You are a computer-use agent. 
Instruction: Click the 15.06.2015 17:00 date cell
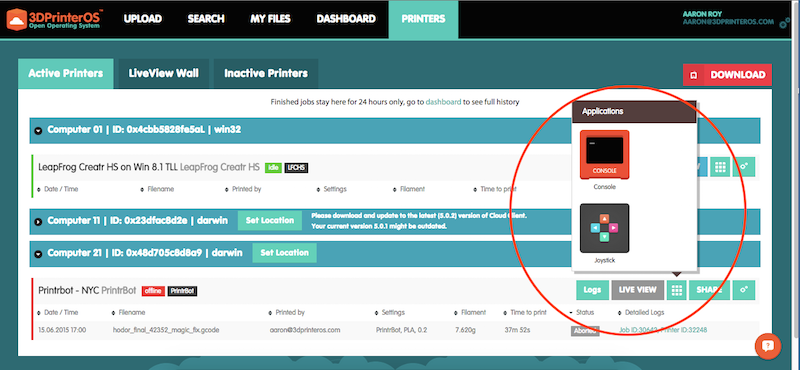click(62, 330)
